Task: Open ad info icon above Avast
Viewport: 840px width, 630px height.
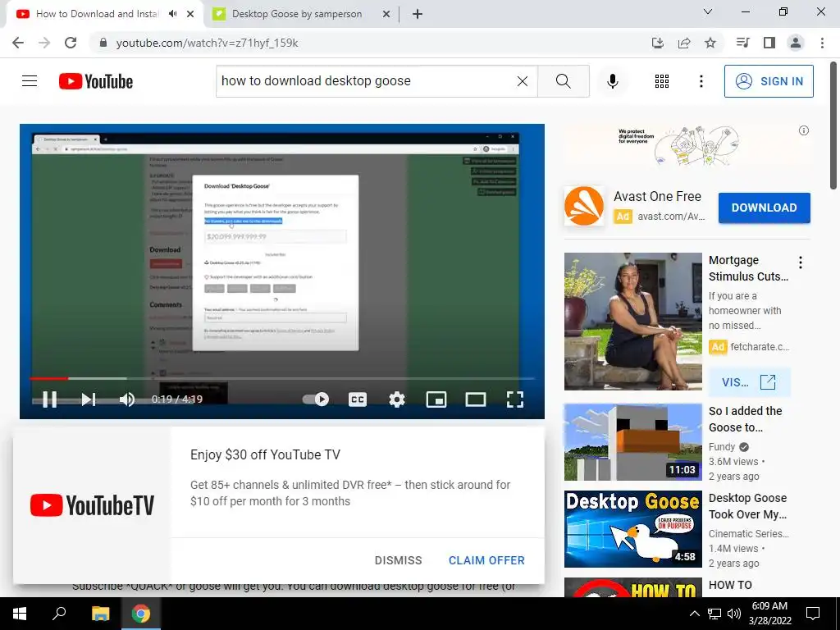Action: [804, 130]
